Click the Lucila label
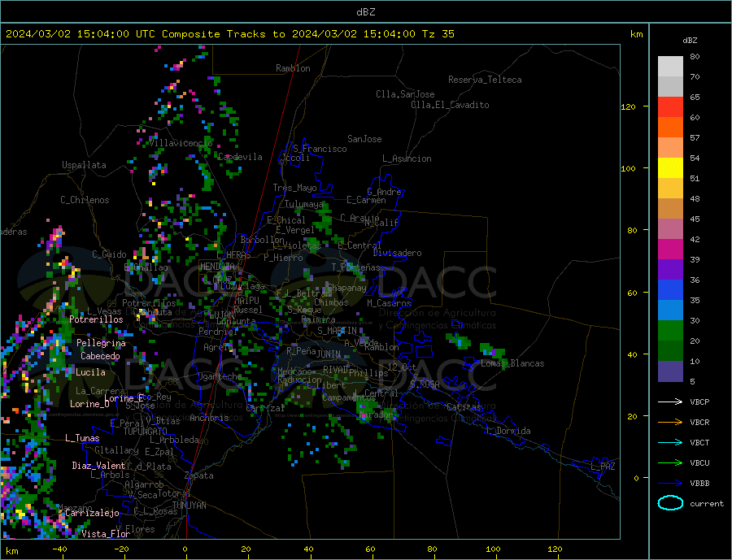Image resolution: width=732 pixels, height=560 pixels. click(x=90, y=372)
